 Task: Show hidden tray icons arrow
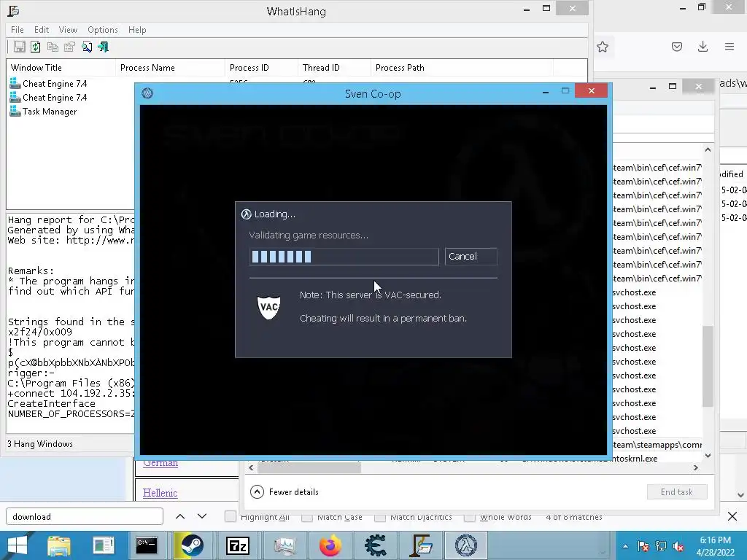click(625, 546)
